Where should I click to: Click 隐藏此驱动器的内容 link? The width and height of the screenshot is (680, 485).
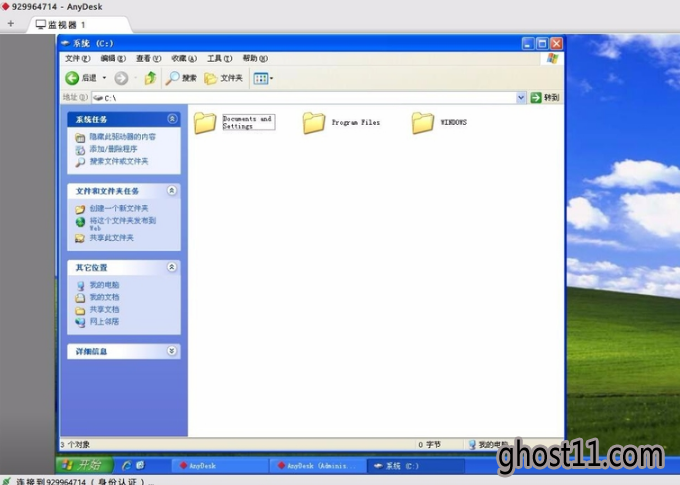122,137
